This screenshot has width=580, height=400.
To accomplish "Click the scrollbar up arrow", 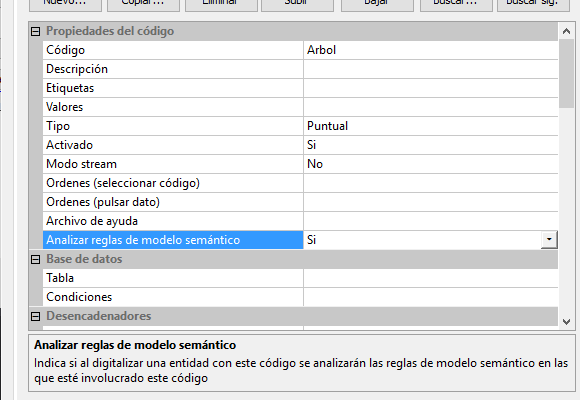I will [x=566, y=31].
